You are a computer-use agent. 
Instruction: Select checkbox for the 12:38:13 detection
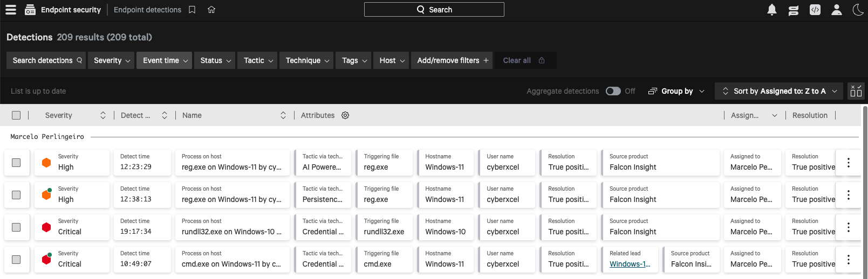pyautogui.click(x=16, y=195)
